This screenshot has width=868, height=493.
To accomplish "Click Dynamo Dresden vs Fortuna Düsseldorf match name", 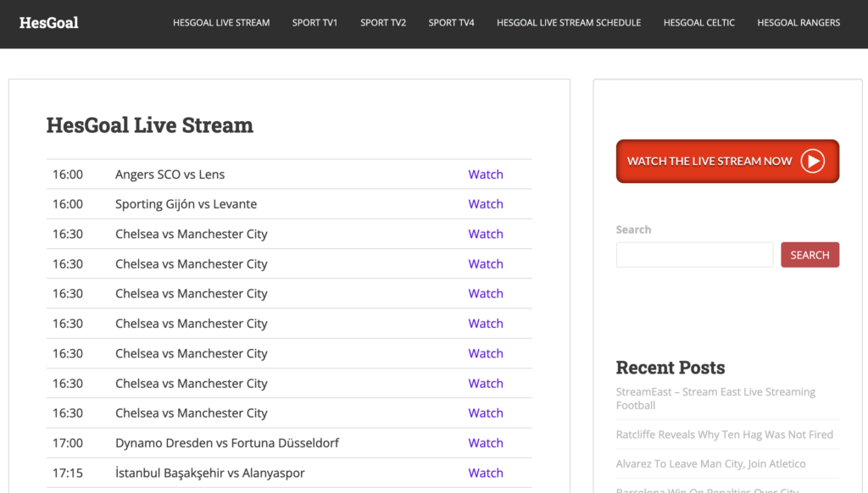I will 227,443.
